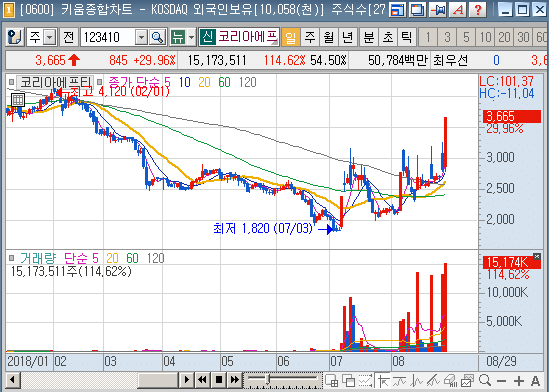Click the stock code field showing 123410
This screenshot has height=392, width=549.
pyautogui.click(x=108, y=37)
